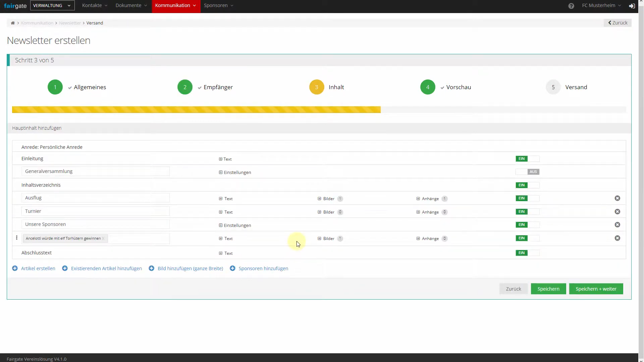Toggle Einleitung switch off
644x362 pixels.
pos(527,159)
